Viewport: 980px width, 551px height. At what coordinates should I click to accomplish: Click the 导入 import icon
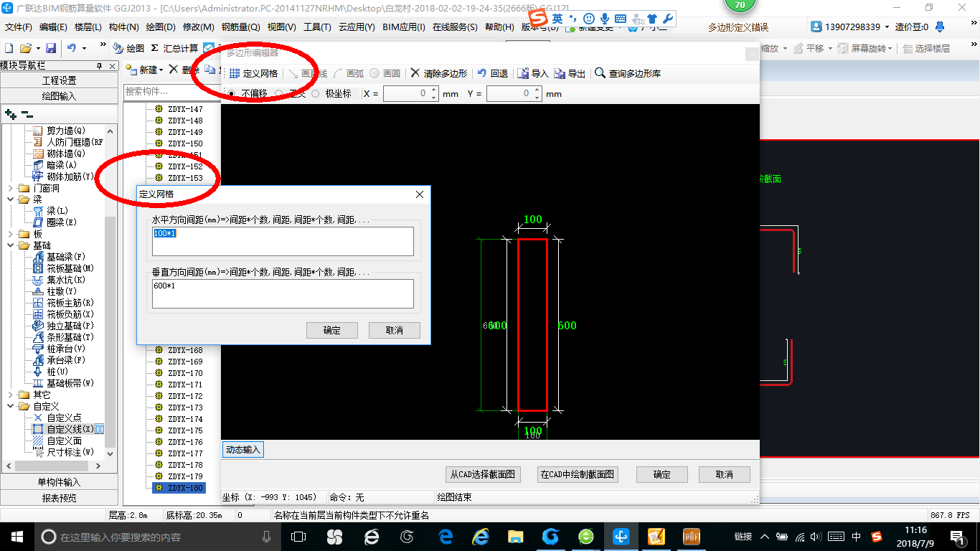(x=524, y=73)
